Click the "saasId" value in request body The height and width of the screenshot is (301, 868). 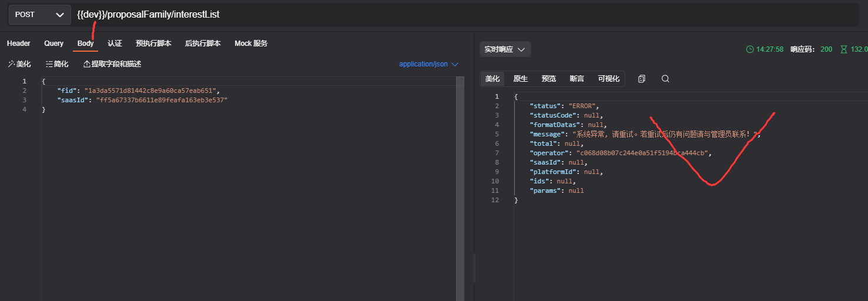162,101
